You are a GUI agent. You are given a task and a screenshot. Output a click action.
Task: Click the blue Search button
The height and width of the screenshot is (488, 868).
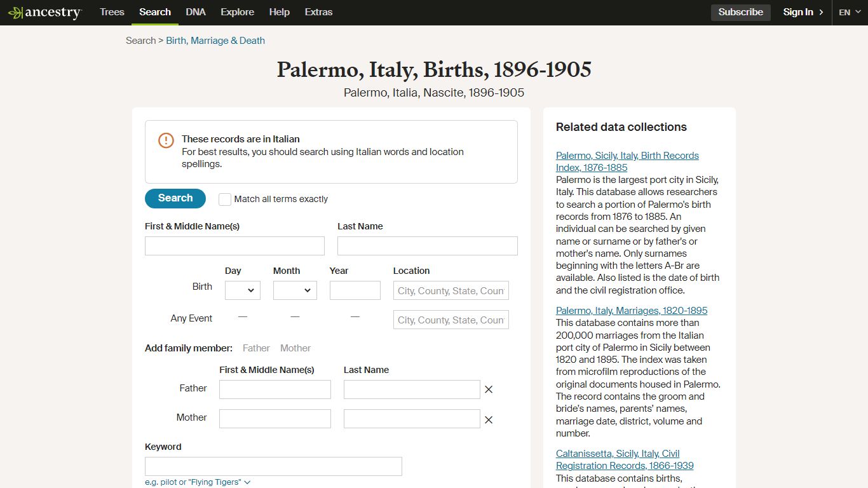pyautogui.click(x=175, y=198)
